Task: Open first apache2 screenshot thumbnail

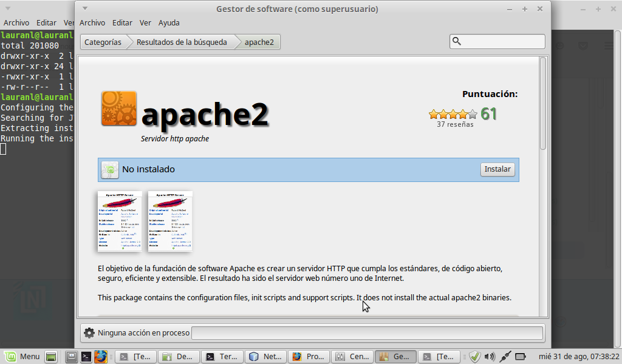Action: 120,221
